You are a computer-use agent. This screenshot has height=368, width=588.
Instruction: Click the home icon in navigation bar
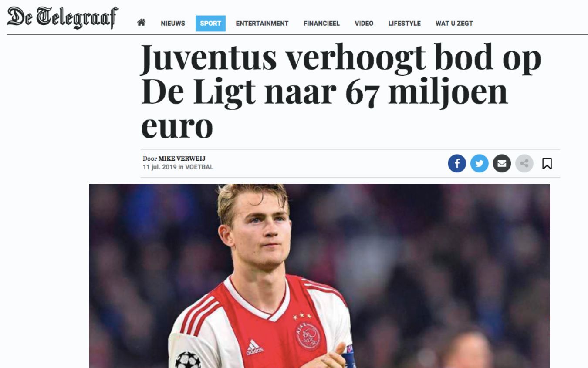coord(141,23)
